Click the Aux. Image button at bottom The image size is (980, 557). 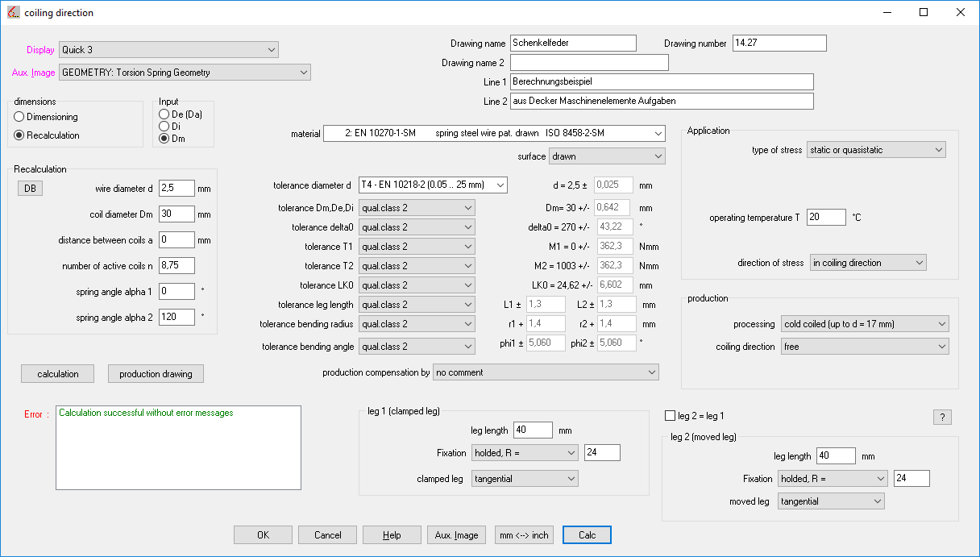456,535
